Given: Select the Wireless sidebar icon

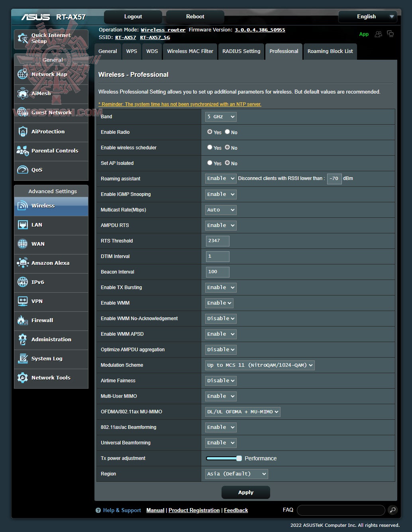Looking at the screenshot, I should pyautogui.click(x=23, y=205).
